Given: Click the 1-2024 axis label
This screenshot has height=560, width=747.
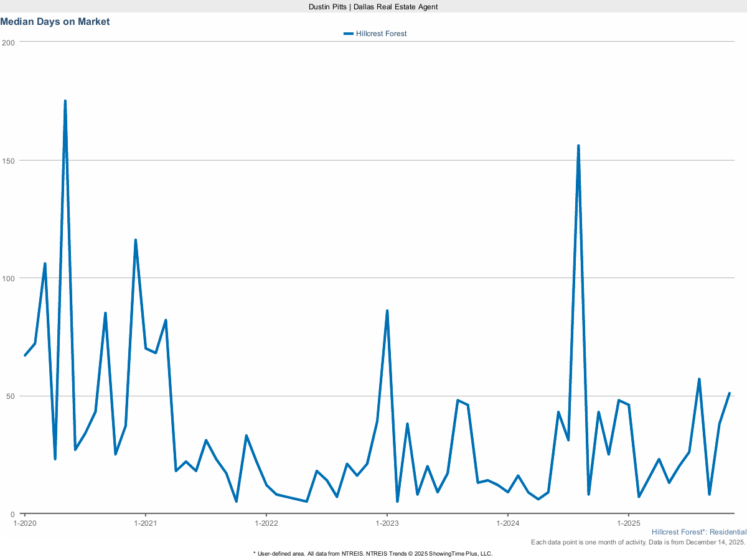Looking at the screenshot, I should point(509,523).
